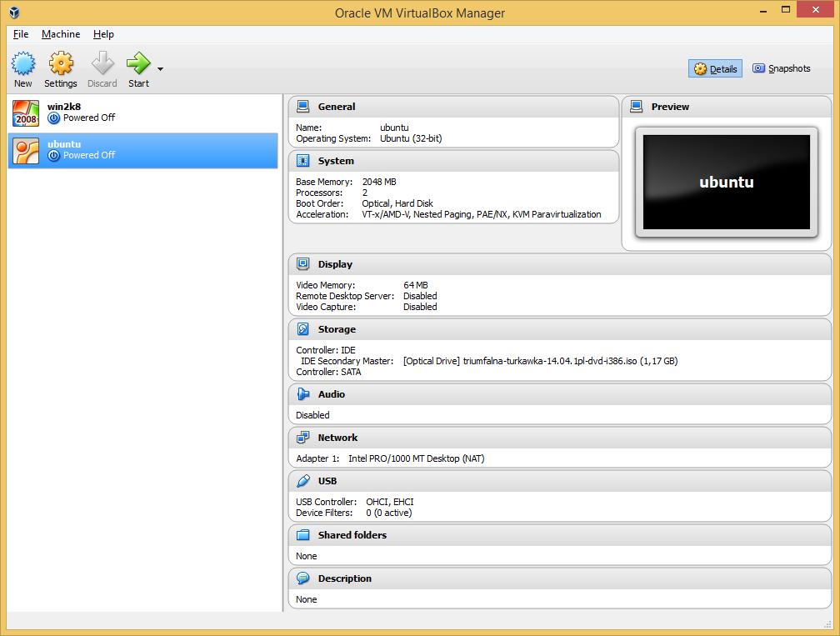Switch to Details view
This screenshot has height=636, width=840.
715,68
